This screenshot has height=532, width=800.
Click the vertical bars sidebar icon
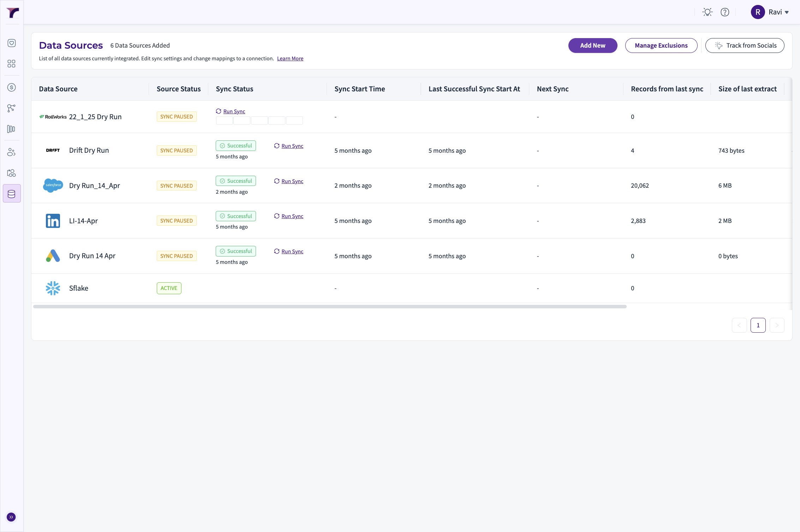coord(12,129)
